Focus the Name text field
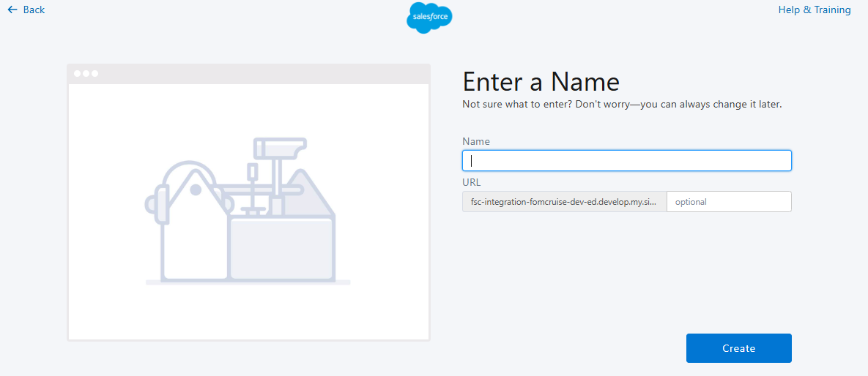Screen dimensions: 868x376 point(626,161)
